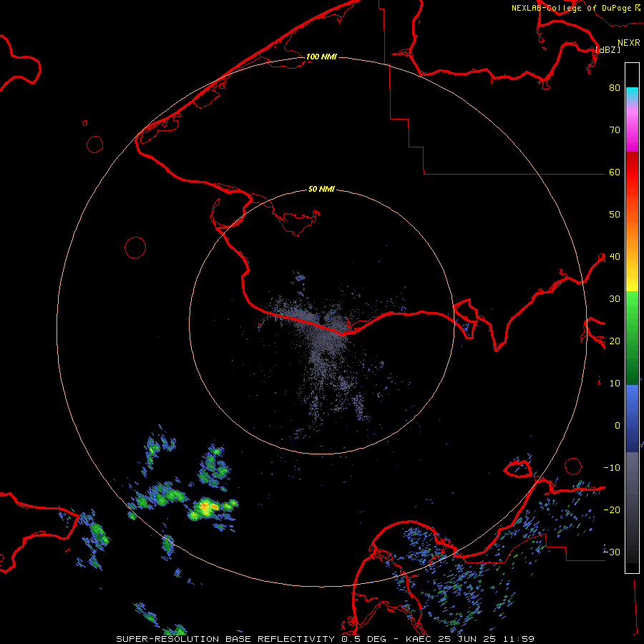Click the -20 value on the dBZ scale
The width and height of the screenshot is (644, 644).
[612, 509]
